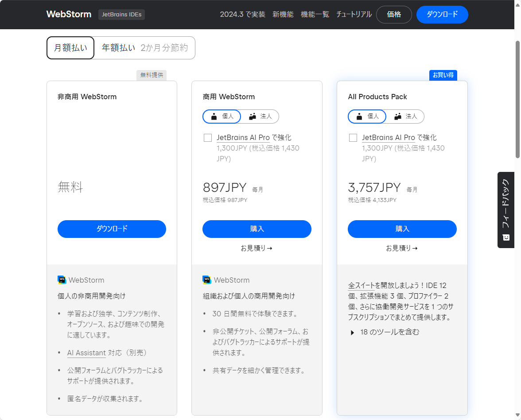Click the 無料提供 badge
The image size is (521, 420).
coord(152,75)
